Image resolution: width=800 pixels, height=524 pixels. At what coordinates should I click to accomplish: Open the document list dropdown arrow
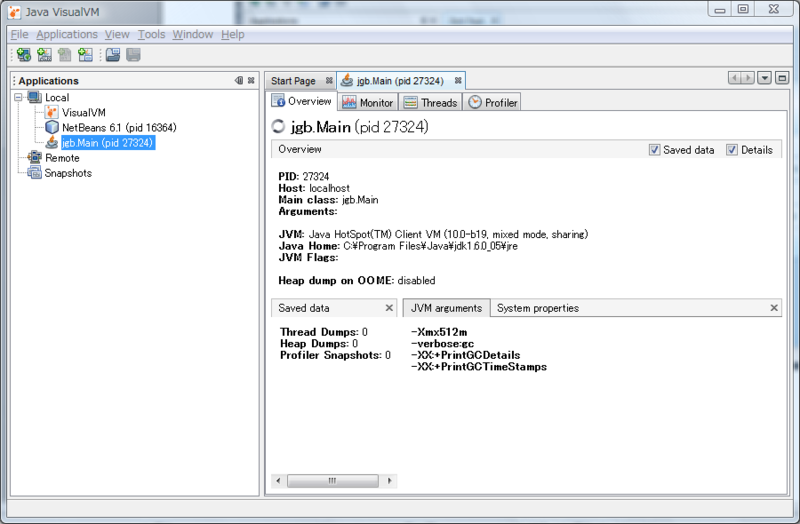point(764,78)
